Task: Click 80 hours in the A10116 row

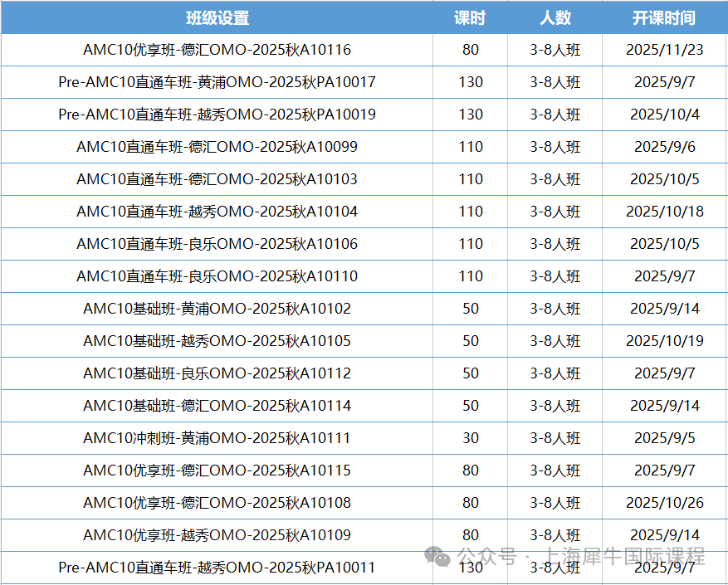Action: click(x=471, y=50)
